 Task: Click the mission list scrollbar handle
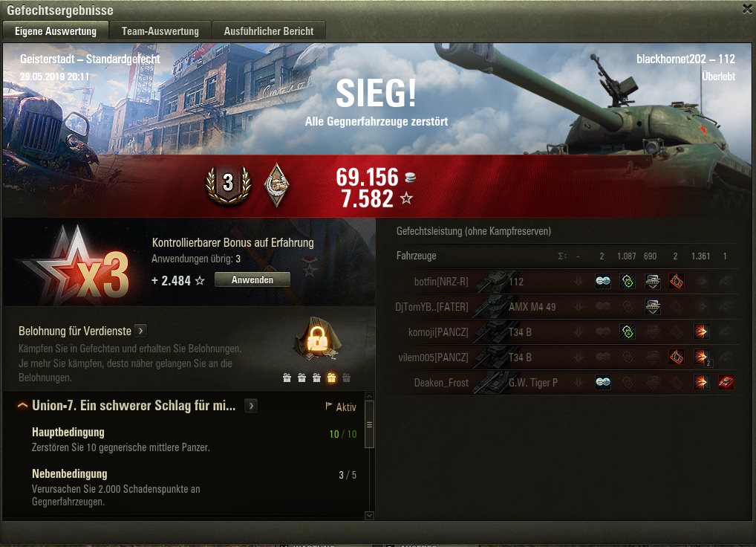coord(369,424)
